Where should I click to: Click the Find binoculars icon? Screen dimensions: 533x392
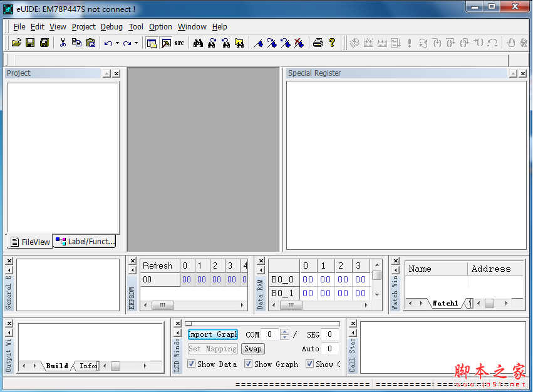[x=198, y=43]
